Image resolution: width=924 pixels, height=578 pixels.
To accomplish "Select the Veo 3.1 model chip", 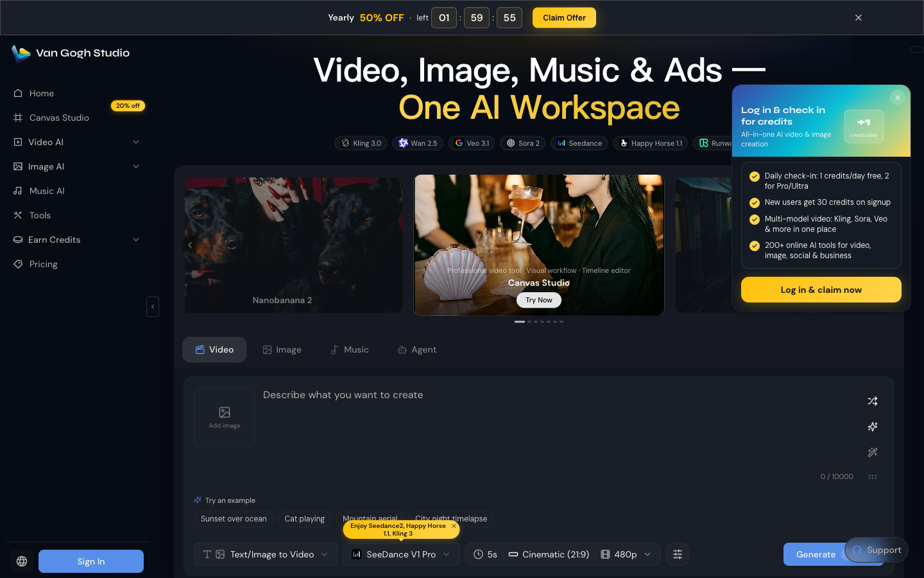I will coord(472,143).
